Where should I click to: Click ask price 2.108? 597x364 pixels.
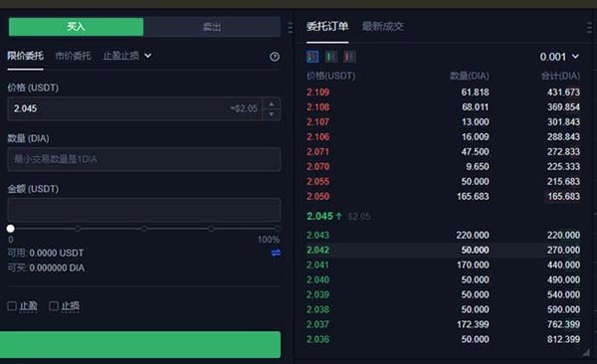(x=318, y=107)
